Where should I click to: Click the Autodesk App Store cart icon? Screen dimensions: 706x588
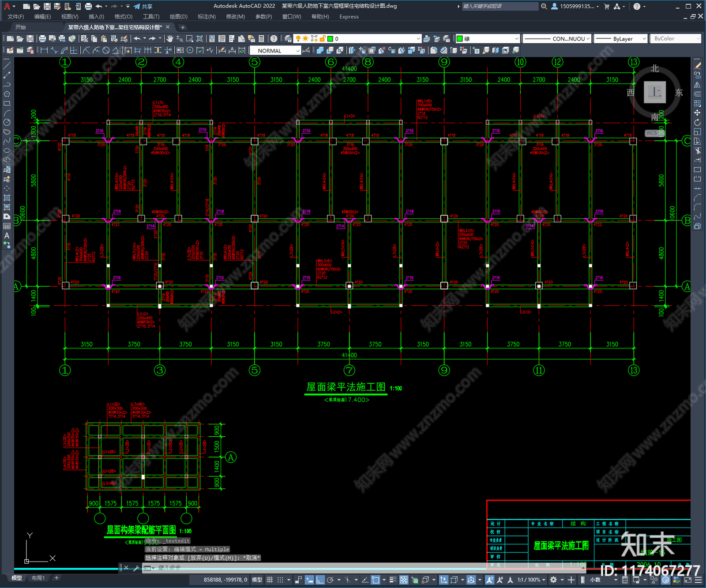click(x=607, y=6)
